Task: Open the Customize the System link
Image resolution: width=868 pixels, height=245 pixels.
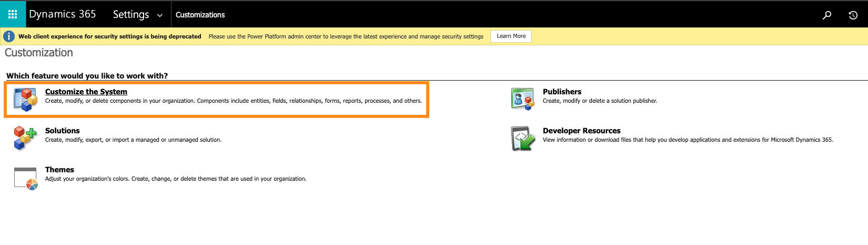Action: tap(86, 92)
